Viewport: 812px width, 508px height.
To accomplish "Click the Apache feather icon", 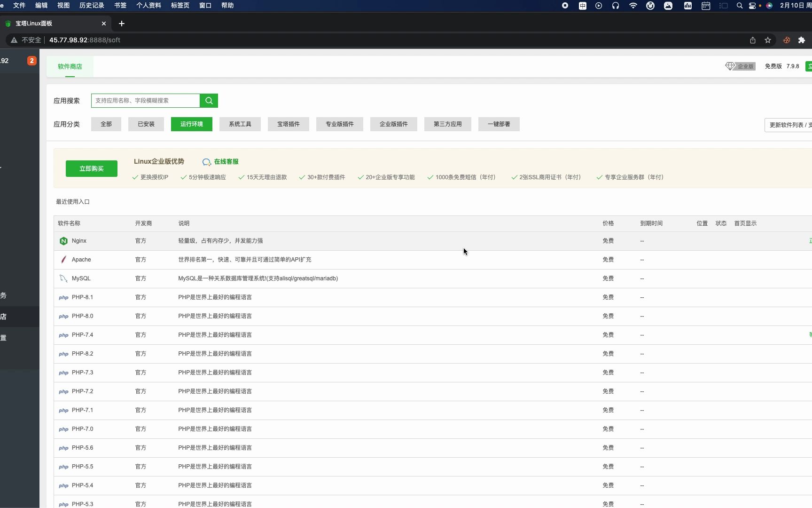I will [63, 260].
